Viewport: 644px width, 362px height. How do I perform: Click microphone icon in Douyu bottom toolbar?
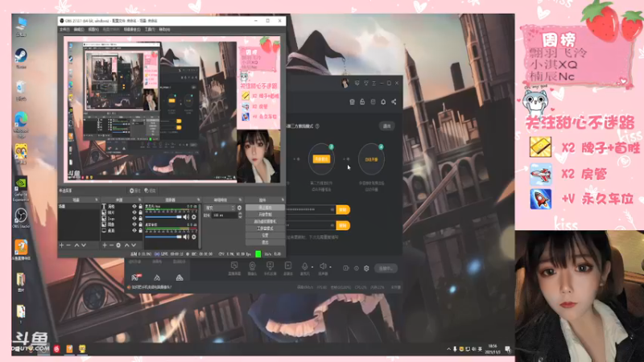[304, 267]
